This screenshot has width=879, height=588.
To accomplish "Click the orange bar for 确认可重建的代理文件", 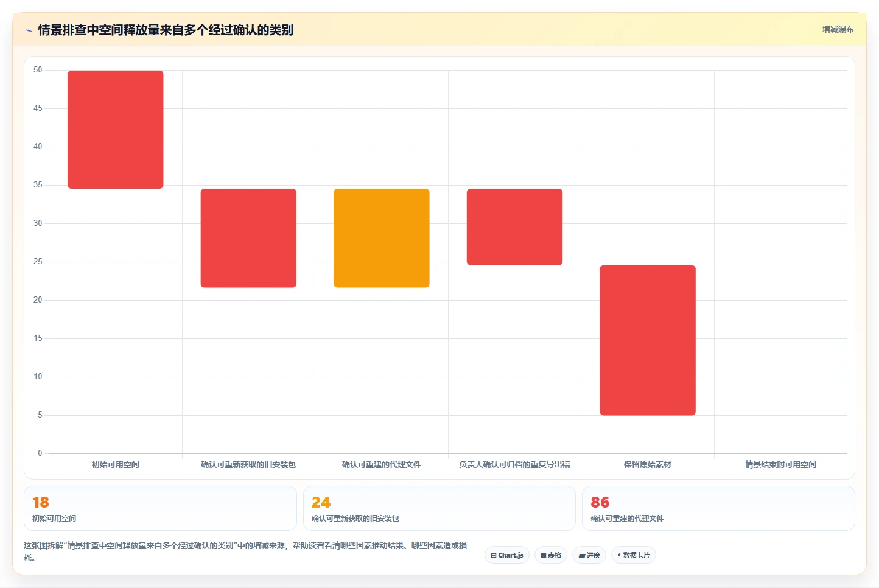I will click(x=382, y=238).
